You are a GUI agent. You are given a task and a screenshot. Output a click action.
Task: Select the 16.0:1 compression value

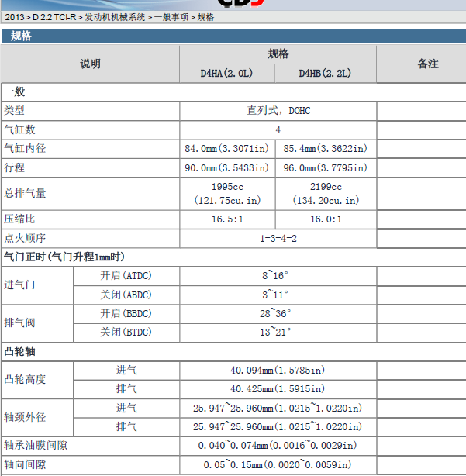point(326,219)
